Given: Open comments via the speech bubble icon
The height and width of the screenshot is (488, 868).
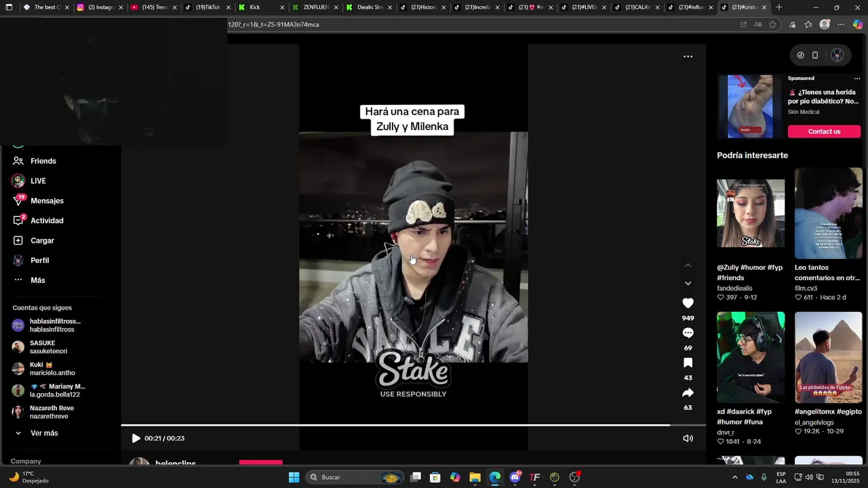Looking at the screenshot, I should tap(688, 333).
